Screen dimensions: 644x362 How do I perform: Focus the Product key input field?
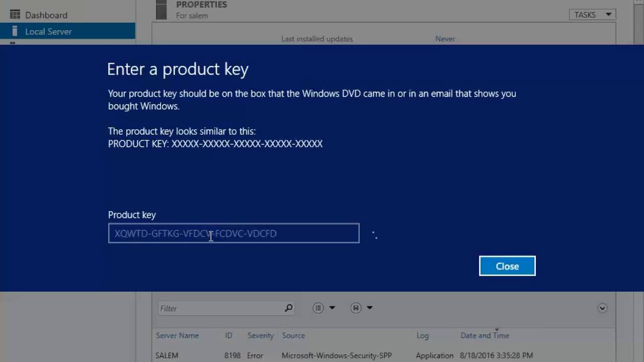(234, 233)
